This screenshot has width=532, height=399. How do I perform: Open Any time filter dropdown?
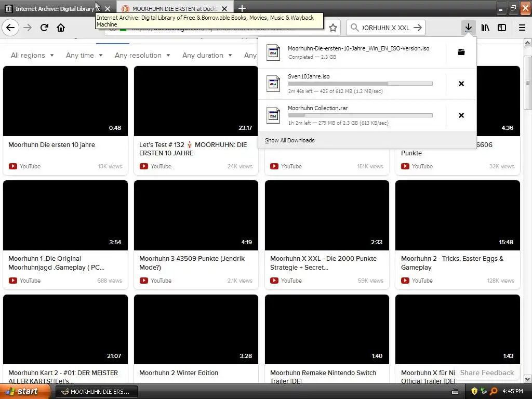point(84,55)
